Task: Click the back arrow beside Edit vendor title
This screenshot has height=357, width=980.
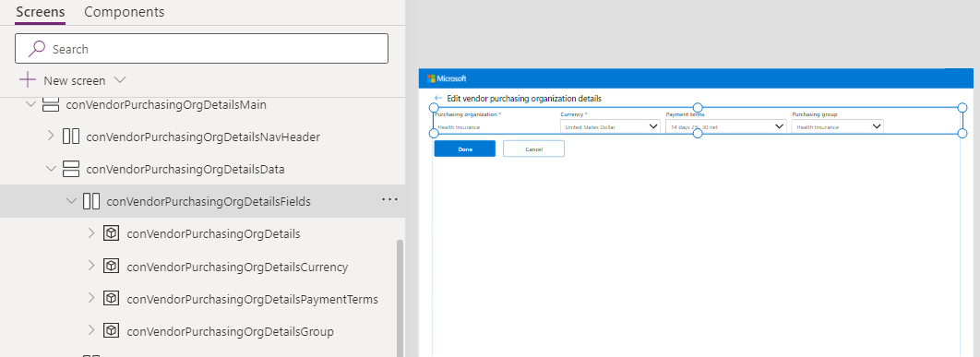Action: [x=438, y=98]
